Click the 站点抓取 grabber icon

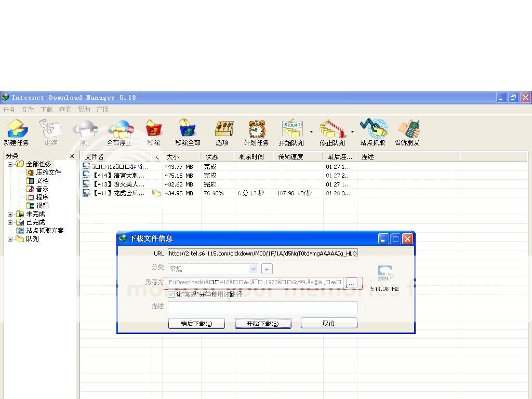[373, 129]
